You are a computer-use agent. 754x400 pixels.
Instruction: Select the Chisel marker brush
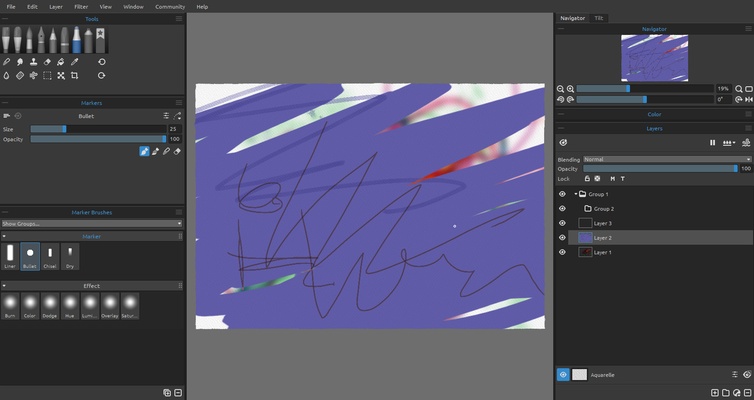pyautogui.click(x=50, y=256)
